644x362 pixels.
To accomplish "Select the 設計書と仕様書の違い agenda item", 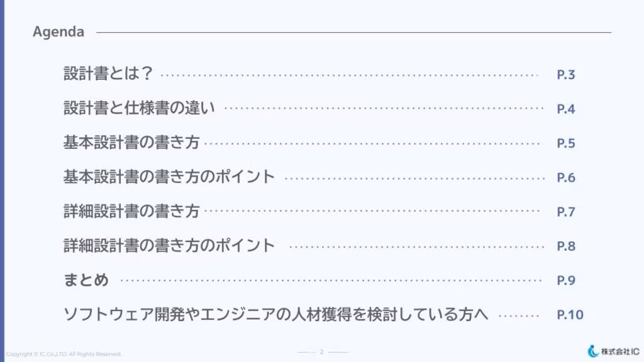I will (139, 108).
